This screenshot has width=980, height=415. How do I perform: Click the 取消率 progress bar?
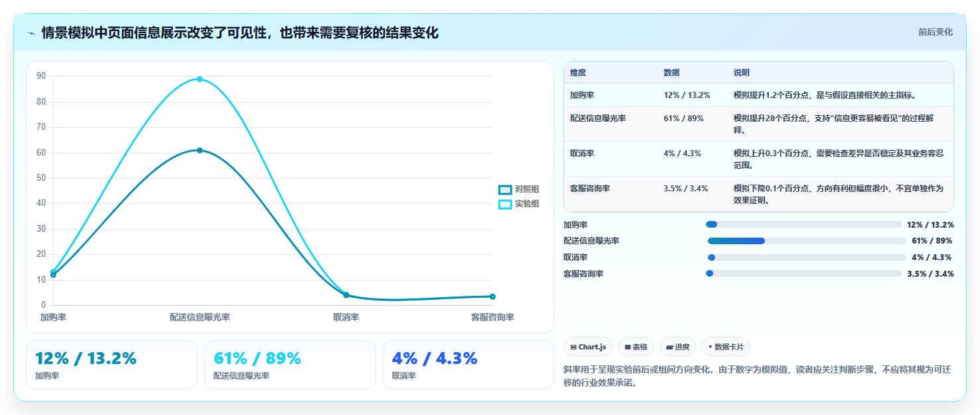[807, 257]
